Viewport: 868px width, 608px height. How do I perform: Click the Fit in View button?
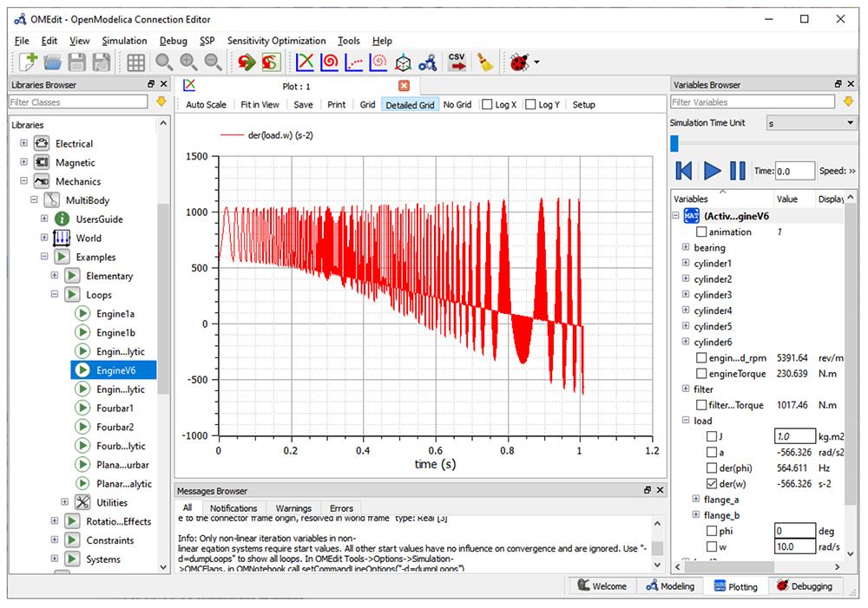[x=260, y=105]
